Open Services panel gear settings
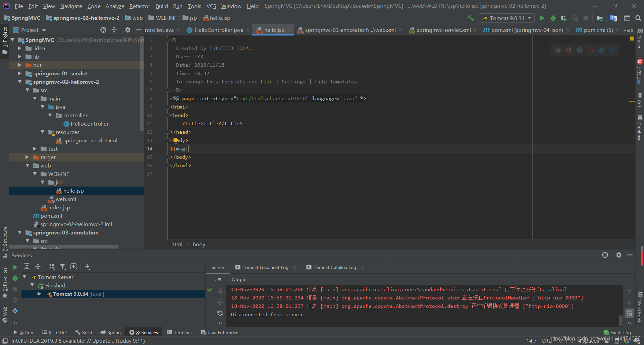The image size is (644, 345). pyautogui.click(x=619, y=255)
